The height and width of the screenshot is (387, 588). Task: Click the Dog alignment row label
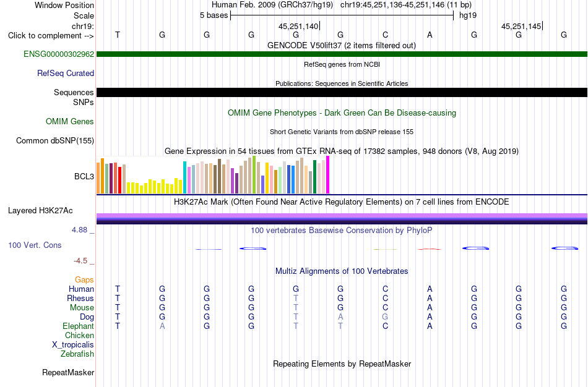pos(87,317)
